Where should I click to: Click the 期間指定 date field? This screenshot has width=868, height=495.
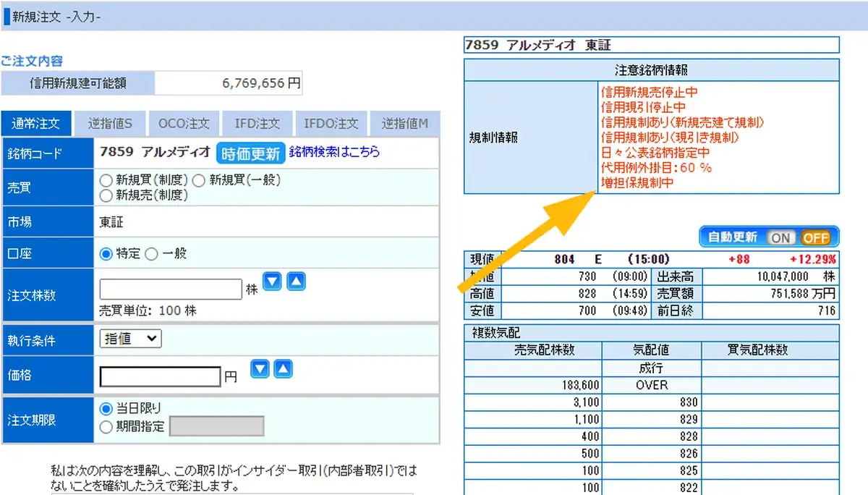tap(217, 426)
